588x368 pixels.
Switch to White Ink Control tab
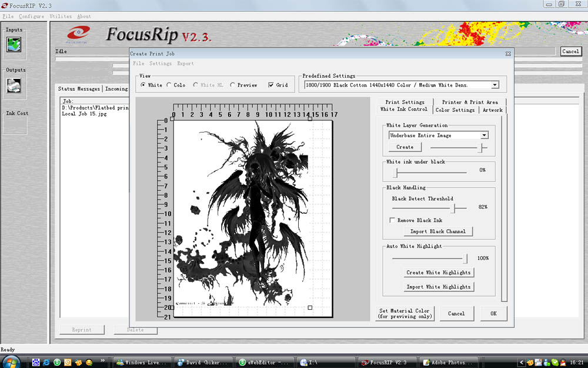coord(404,110)
